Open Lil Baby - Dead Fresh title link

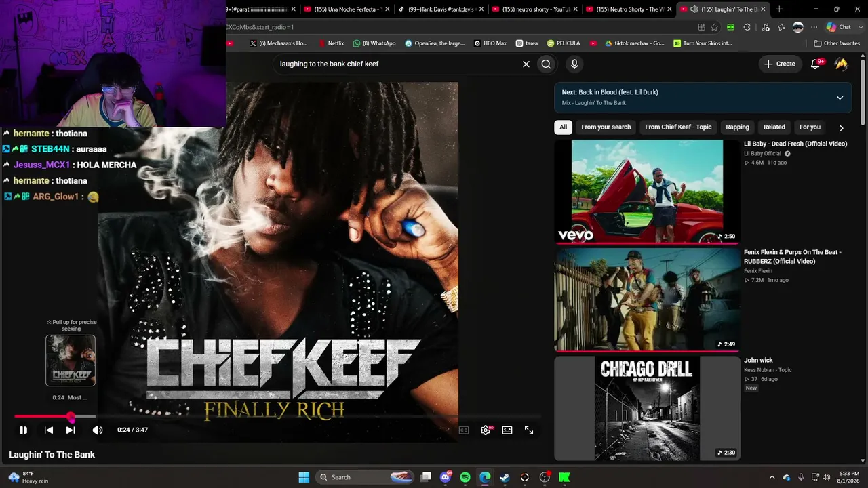[x=795, y=144]
